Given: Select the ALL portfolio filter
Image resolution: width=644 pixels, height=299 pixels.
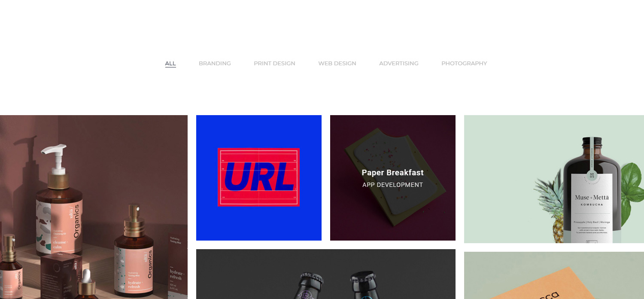Looking at the screenshot, I should click(170, 63).
